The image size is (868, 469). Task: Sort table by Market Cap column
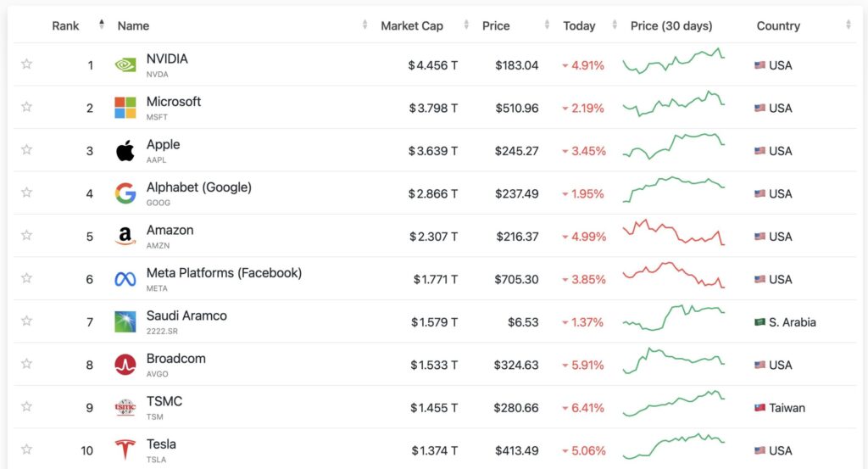click(x=412, y=25)
